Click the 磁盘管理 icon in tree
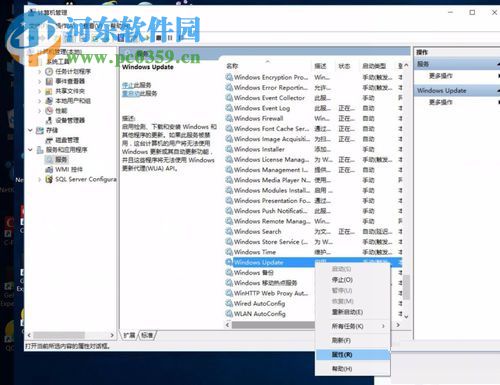Screen dimensions: 500x385 49,140
